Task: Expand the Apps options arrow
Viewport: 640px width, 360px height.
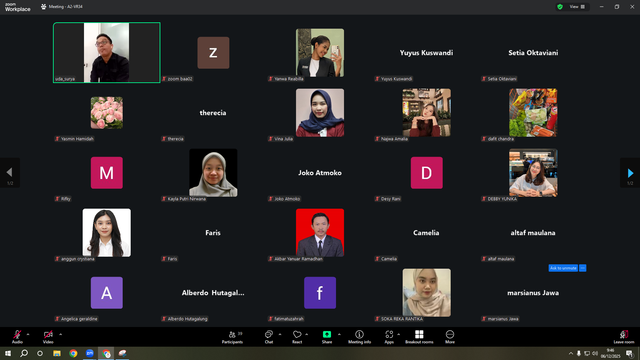Action: click(398, 334)
